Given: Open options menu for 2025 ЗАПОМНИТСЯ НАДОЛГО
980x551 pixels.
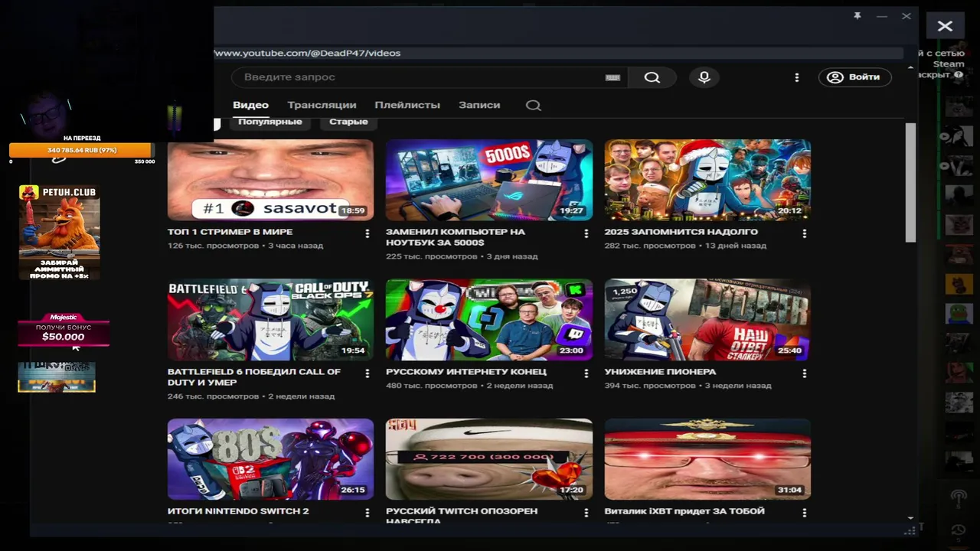Looking at the screenshot, I should [804, 233].
